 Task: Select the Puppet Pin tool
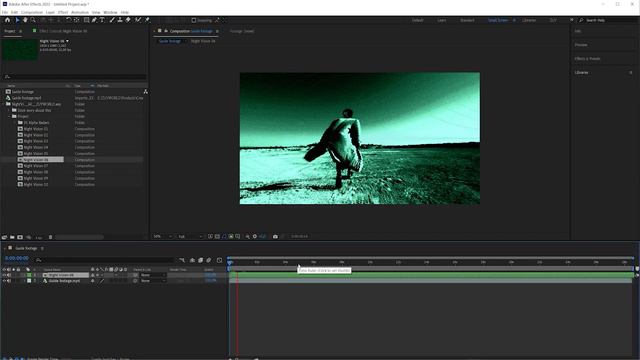click(x=147, y=20)
